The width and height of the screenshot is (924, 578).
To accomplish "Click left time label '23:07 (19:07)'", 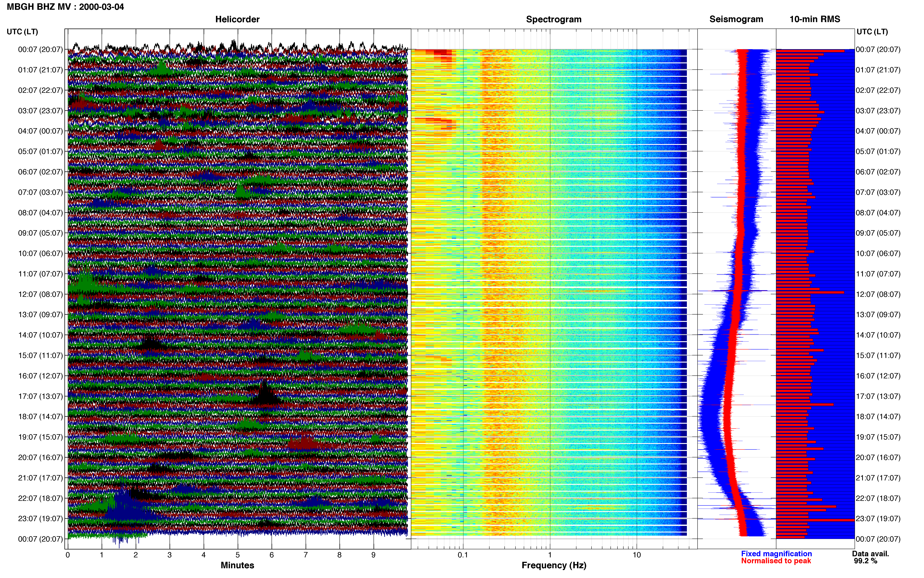I will pos(40,519).
